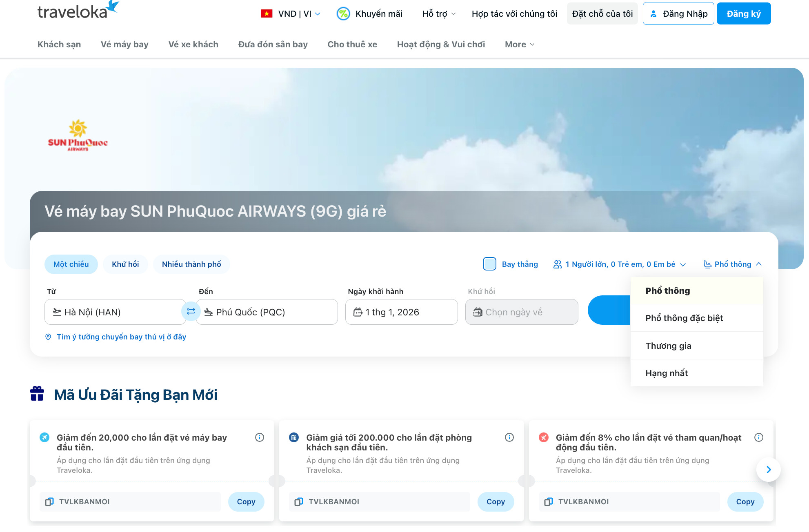
Task: Expand the More navigation menu
Action: tap(519, 44)
